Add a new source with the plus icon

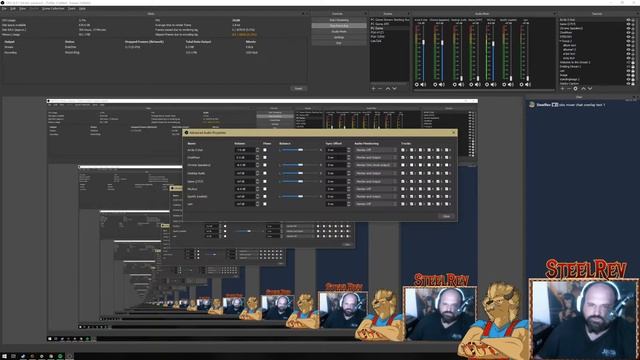pos(562,89)
